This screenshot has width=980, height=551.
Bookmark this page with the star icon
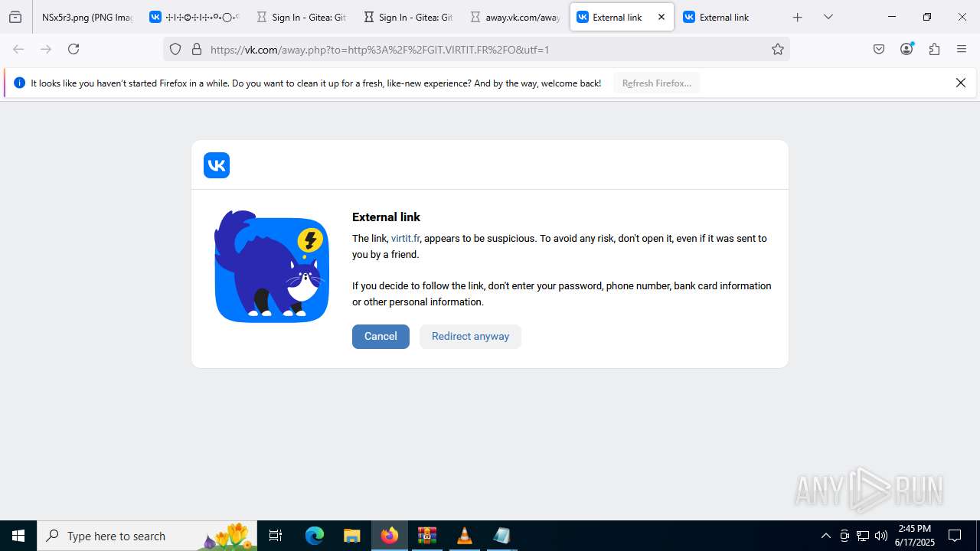[x=778, y=49]
